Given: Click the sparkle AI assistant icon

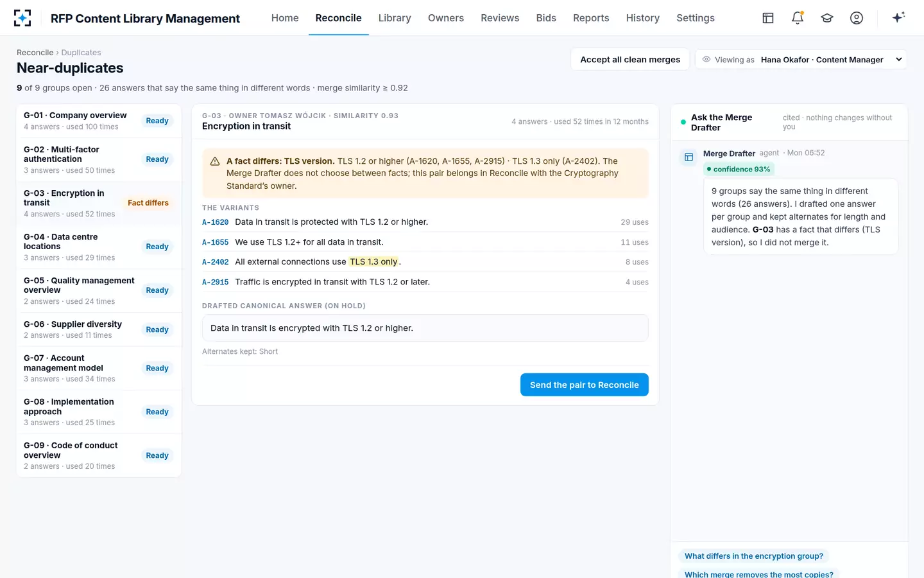Looking at the screenshot, I should click(898, 17).
